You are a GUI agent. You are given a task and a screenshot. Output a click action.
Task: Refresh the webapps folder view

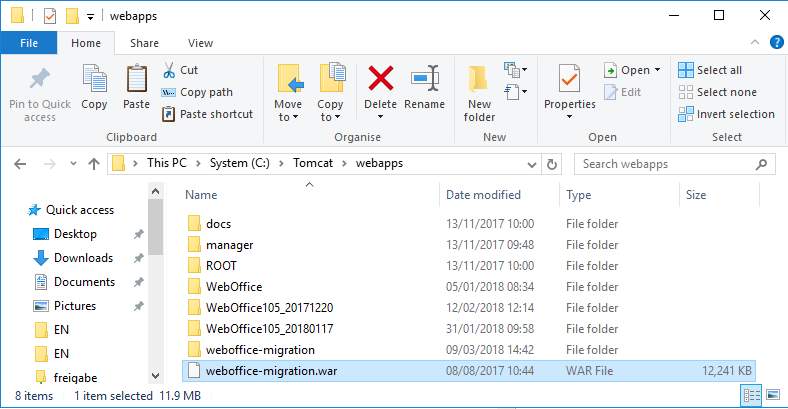[x=551, y=164]
